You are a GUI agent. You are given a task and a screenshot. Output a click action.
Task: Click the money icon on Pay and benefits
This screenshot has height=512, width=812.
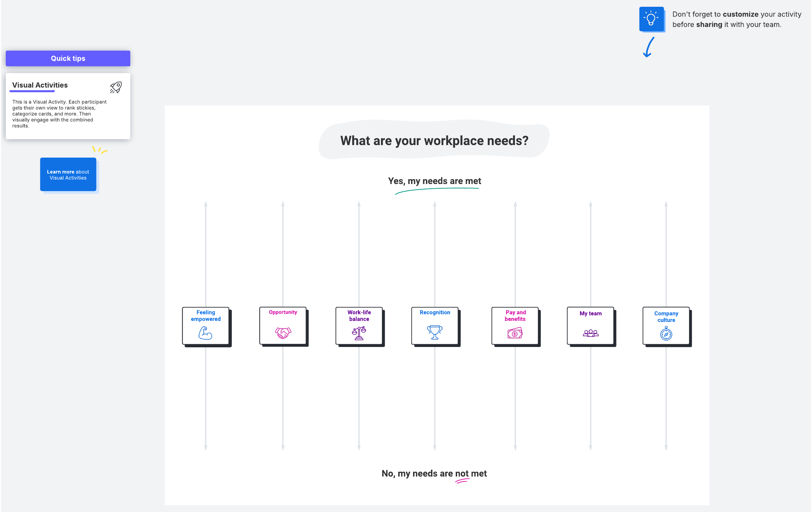coord(515,333)
